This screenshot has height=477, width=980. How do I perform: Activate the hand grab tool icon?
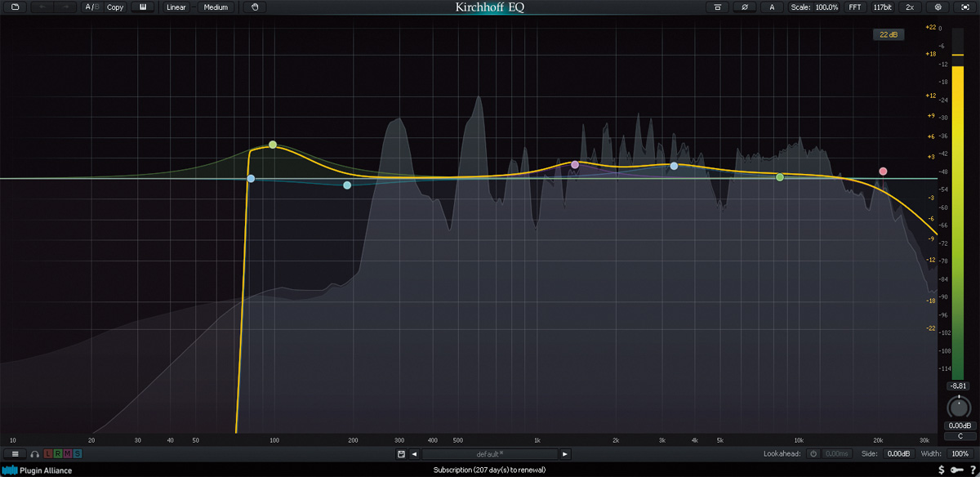click(x=255, y=7)
